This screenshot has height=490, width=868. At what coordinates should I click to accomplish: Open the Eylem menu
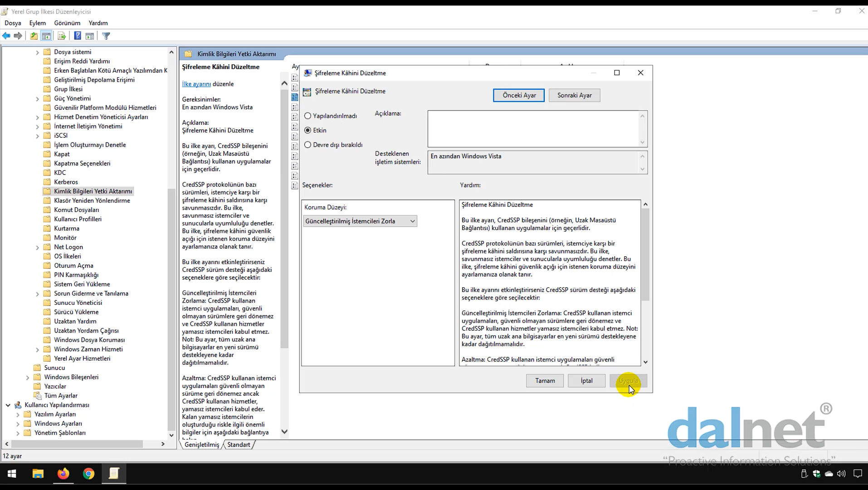tap(38, 23)
